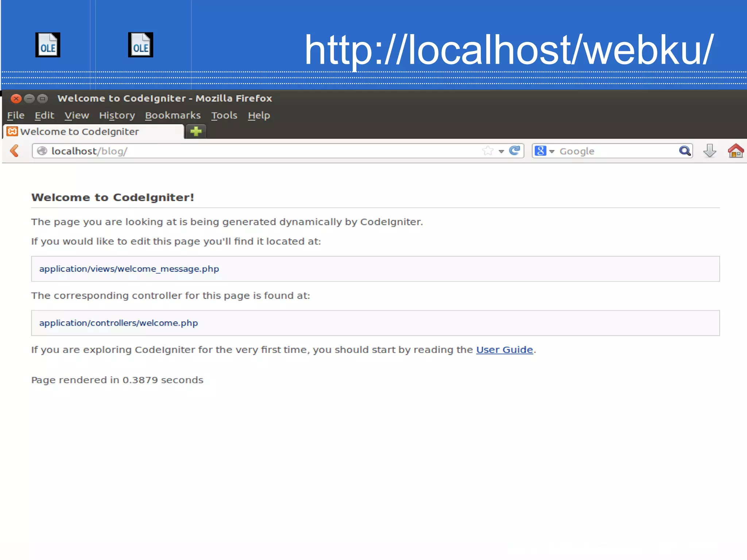The image size is (747, 560).
Task: Click the globe site identity icon
Action: coord(42,151)
